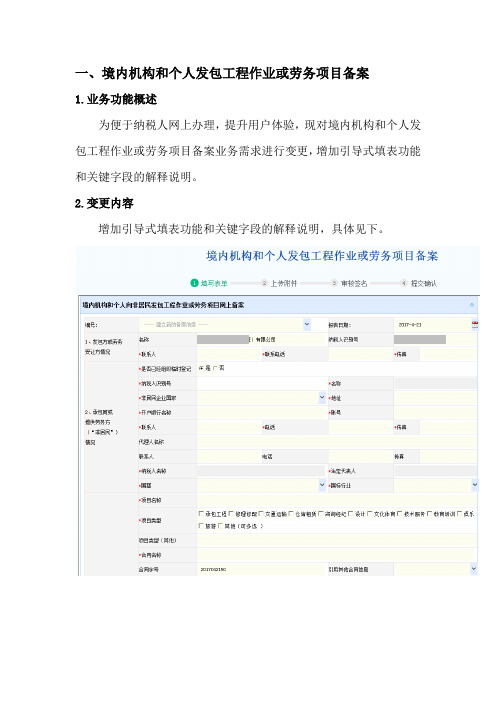Image resolution: width=496 pixels, height=702 pixels.
Task: Click the form date field showing 2017-4-23
Action: pyautogui.click(x=432, y=325)
